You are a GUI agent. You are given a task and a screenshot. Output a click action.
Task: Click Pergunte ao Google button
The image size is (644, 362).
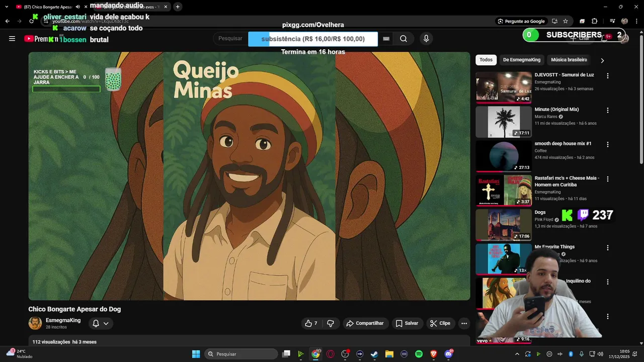click(521, 21)
